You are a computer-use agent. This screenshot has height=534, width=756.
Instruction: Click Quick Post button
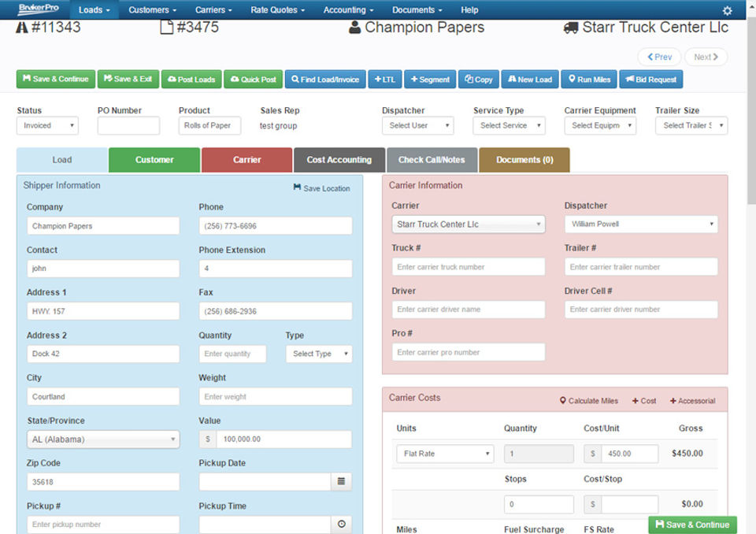pyautogui.click(x=253, y=79)
